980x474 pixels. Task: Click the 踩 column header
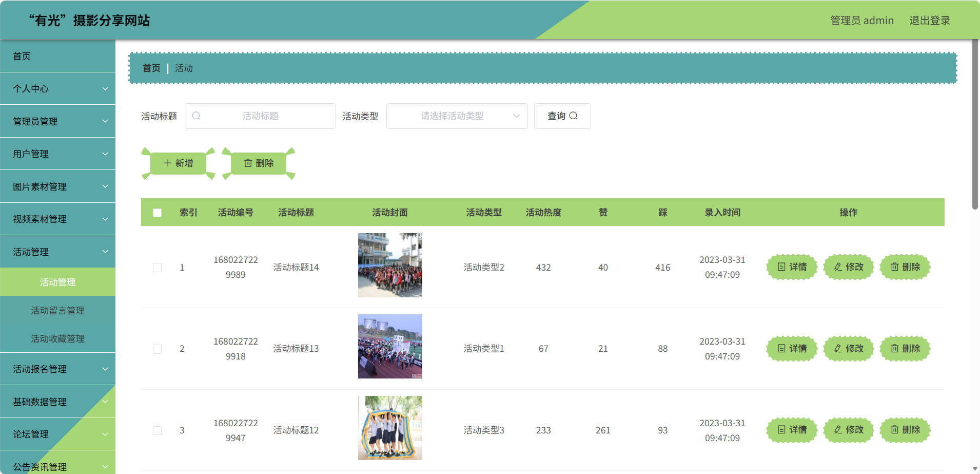tap(663, 213)
